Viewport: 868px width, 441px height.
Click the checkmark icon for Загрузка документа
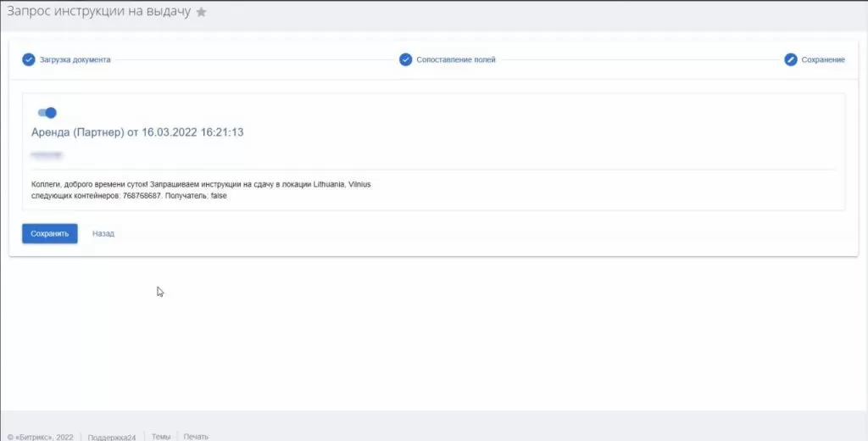(29, 59)
